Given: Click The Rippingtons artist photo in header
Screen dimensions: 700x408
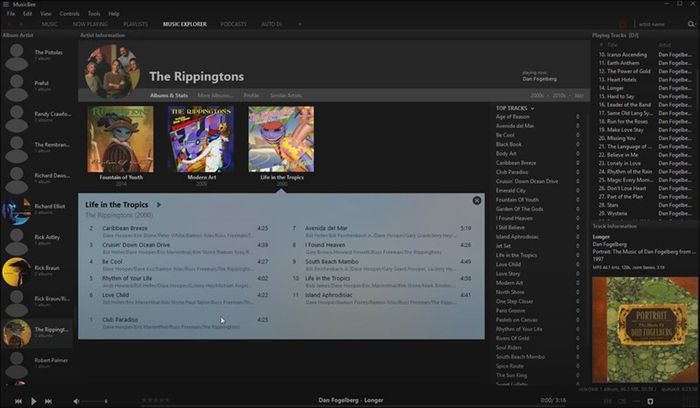Looking at the screenshot, I should pyautogui.click(x=112, y=71).
